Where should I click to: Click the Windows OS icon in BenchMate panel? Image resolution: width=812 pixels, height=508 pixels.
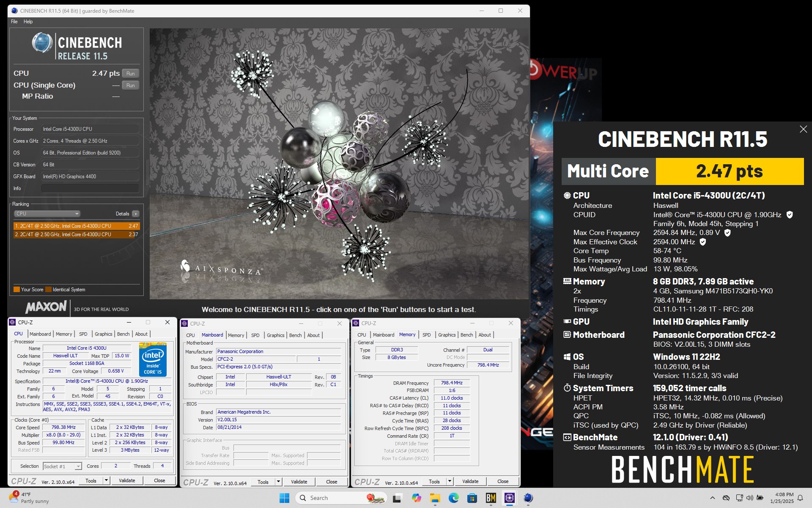tap(567, 357)
